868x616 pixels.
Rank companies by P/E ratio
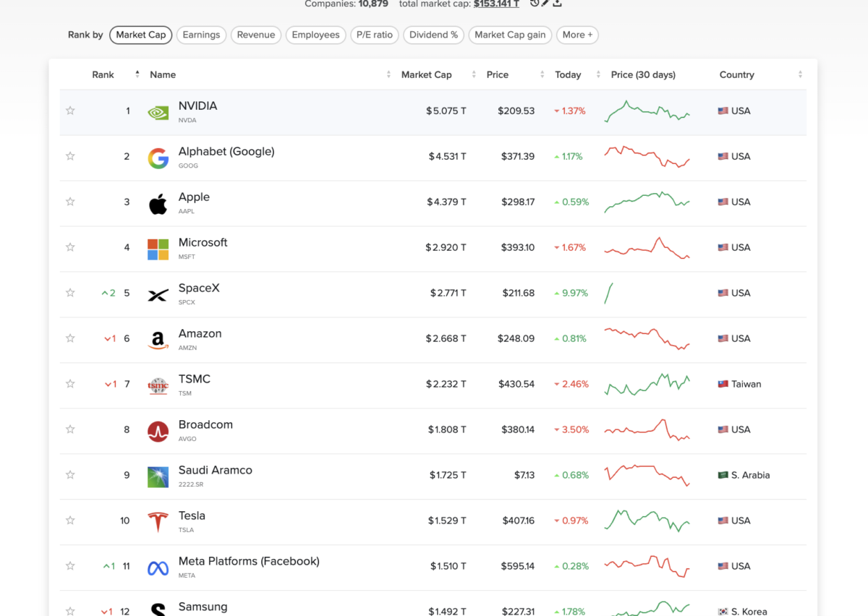coord(375,35)
